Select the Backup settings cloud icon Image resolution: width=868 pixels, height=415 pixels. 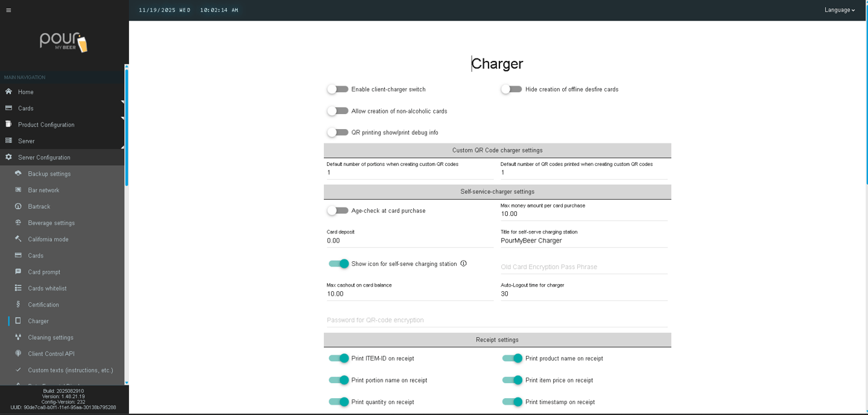18,174
